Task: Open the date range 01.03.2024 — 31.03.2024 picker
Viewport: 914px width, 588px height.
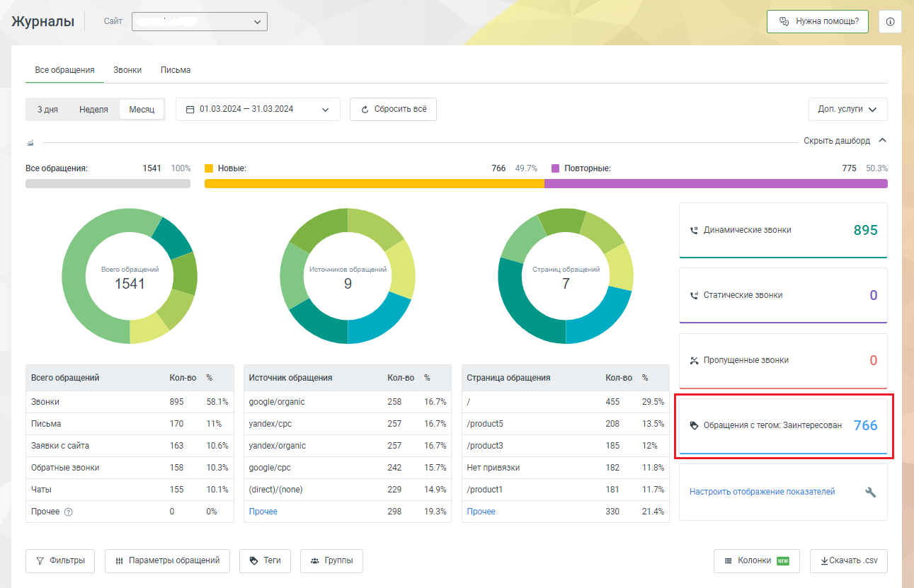Action: pyautogui.click(x=258, y=110)
